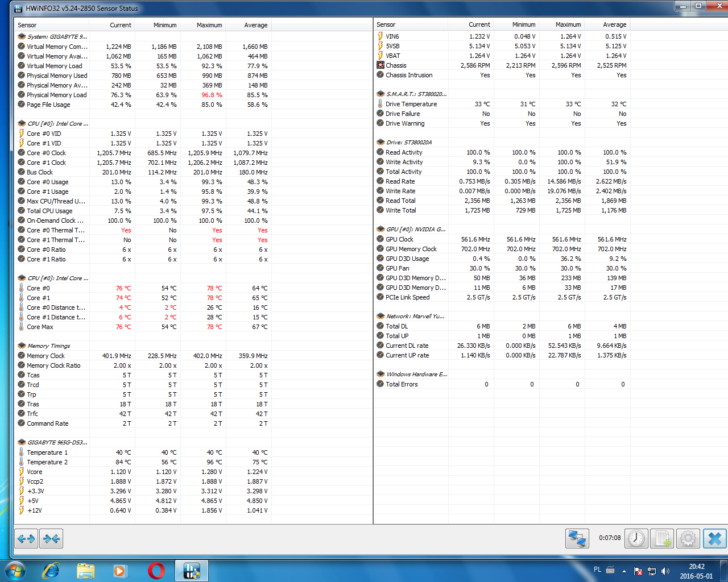Click the volume speaker tray icon
Screen dimensions: 728x582
click(665, 571)
